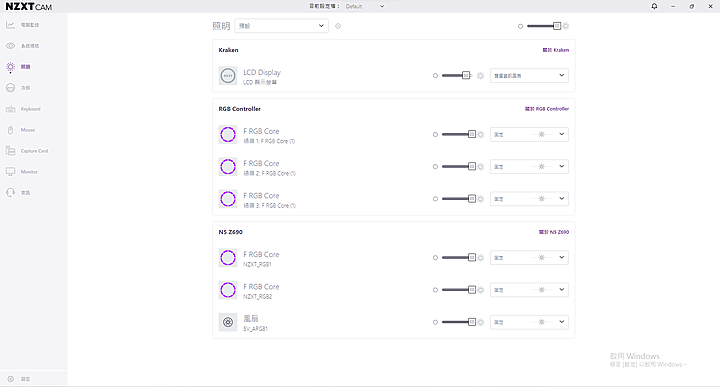
Task: Open the notifications bell
Action: (654, 6)
